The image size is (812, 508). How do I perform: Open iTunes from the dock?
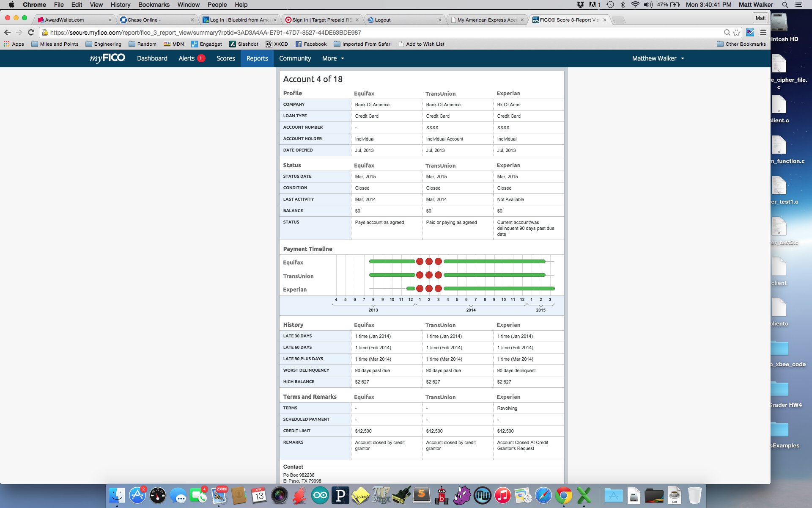(502, 495)
